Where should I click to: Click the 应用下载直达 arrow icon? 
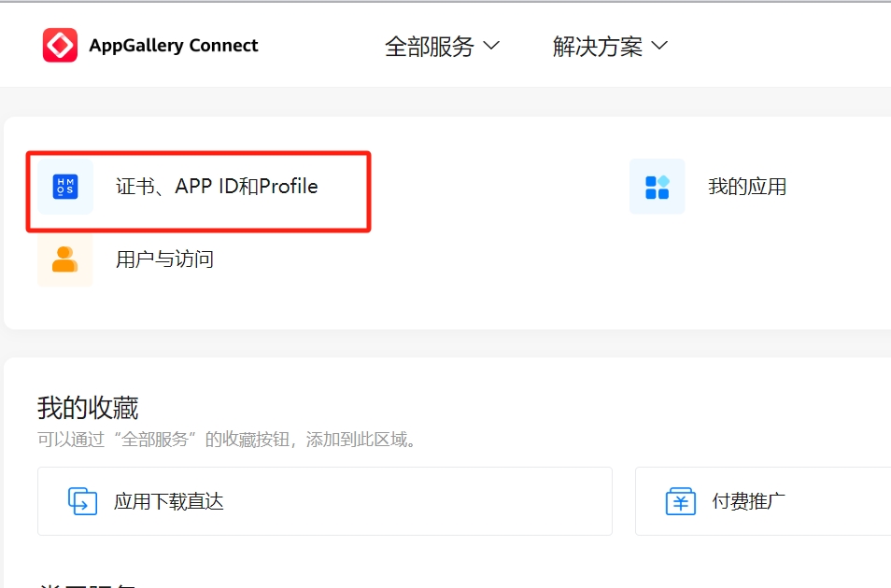click(83, 501)
